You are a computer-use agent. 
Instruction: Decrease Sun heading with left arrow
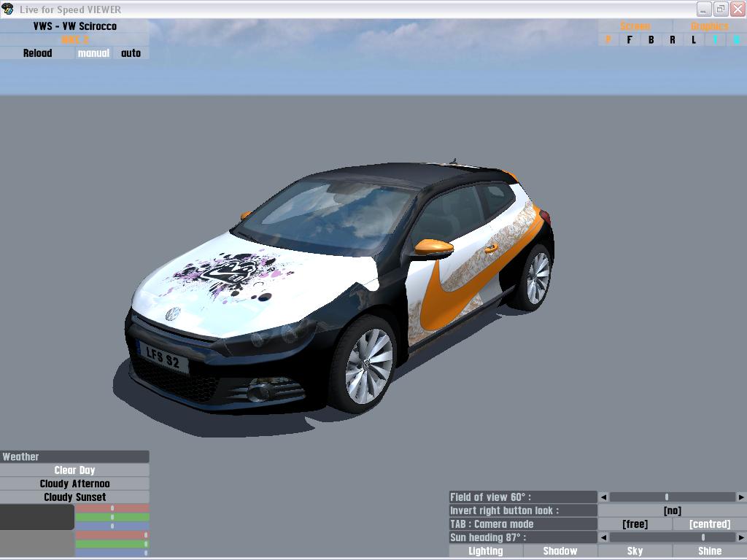tap(603, 537)
